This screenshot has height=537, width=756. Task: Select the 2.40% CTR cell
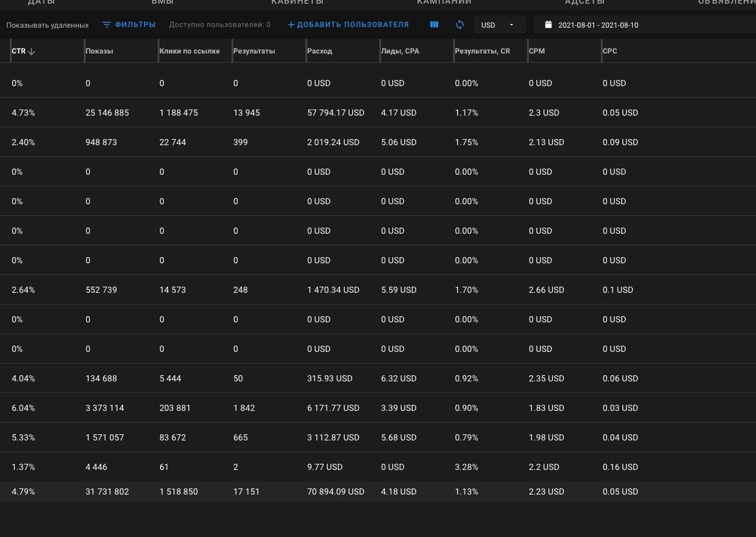click(x=23, y=142)
